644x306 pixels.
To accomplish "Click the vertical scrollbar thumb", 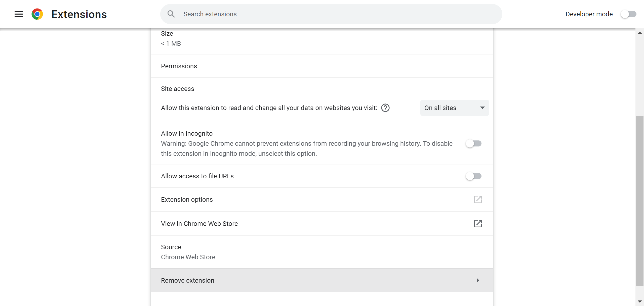I will point(640,201).
